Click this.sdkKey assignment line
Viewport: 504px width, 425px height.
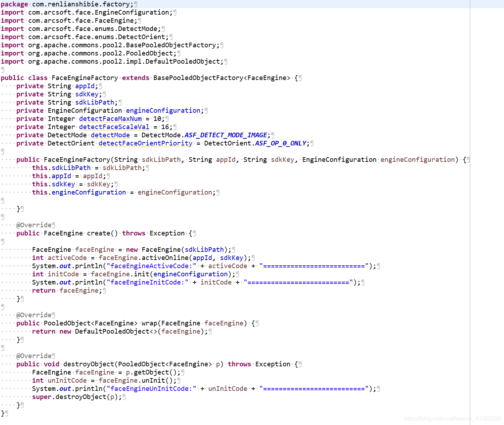(73, 184)
